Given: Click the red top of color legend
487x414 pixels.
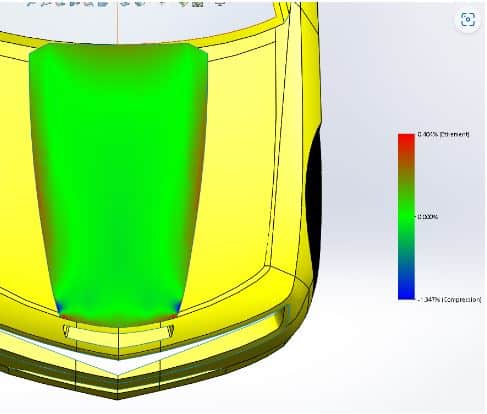Looking at the screenshot, I should click(x=406, y=142).
